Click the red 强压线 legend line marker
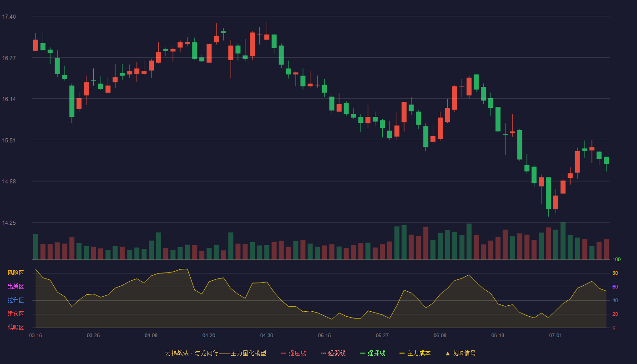This screenshot has height=364, width=637. [284, 353]
